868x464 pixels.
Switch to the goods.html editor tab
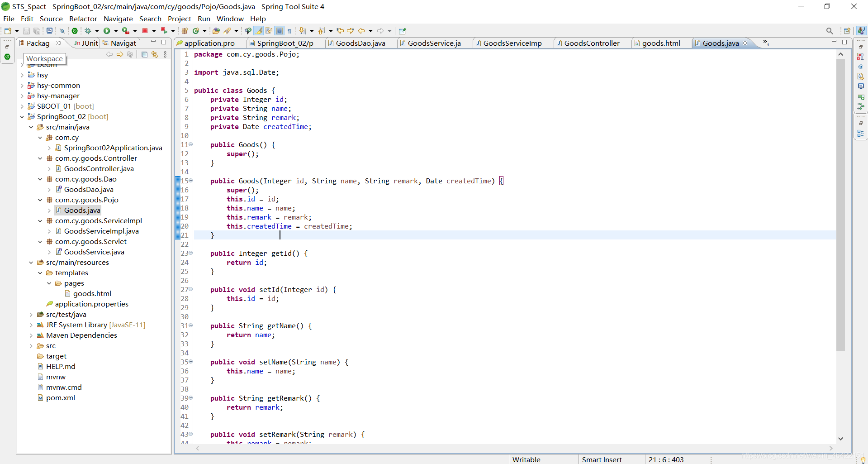(x=661, y=43)
